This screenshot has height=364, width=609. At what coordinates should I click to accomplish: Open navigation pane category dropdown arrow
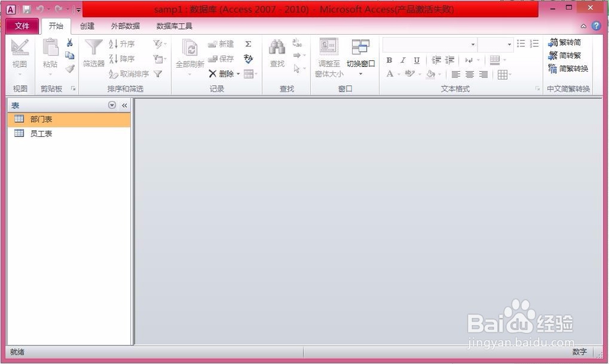(x=112, y=105)
